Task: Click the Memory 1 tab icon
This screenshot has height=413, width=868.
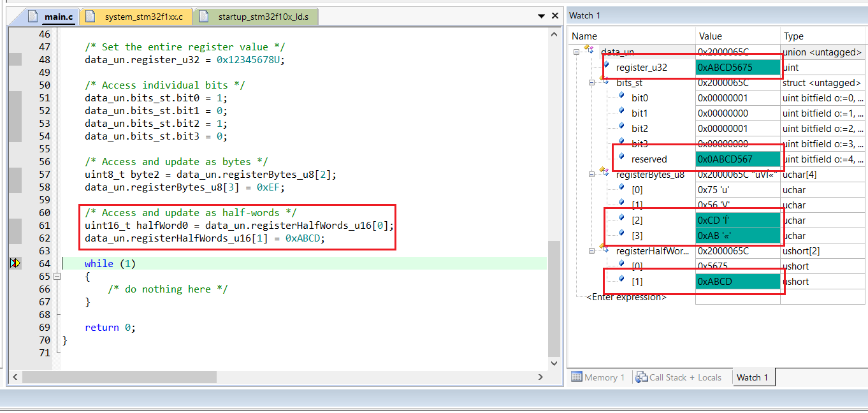Action: coord(577,377)
